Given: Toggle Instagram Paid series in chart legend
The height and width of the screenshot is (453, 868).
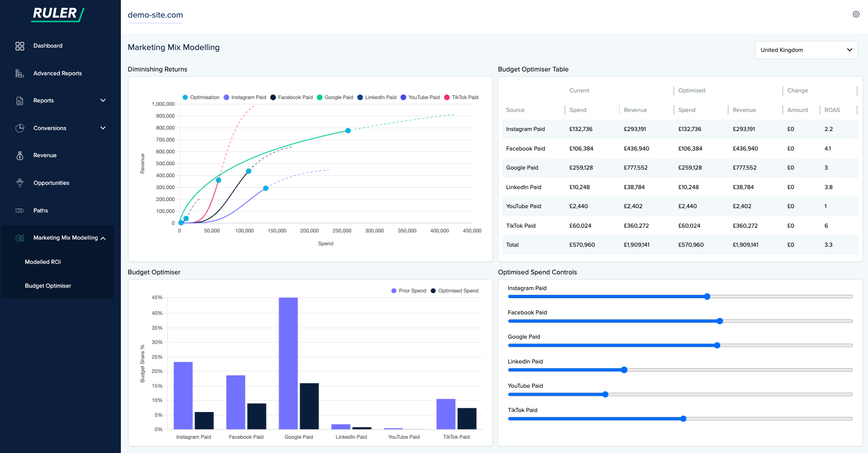Looking at the screenshot, I should 245,98.
